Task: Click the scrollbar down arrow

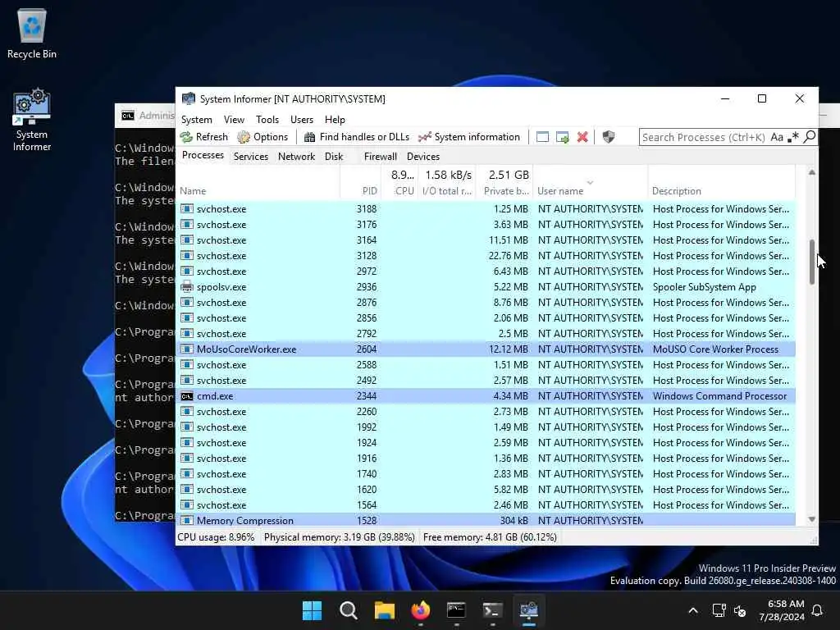Action: 811,519
